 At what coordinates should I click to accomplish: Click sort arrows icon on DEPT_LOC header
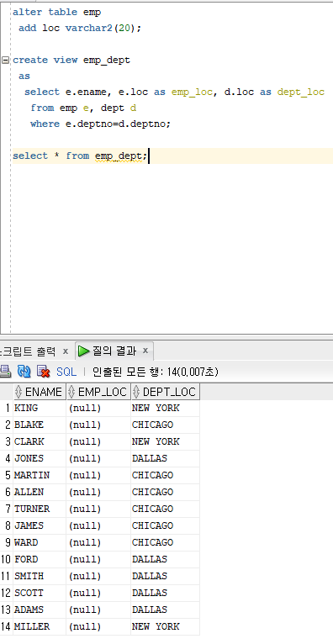click(136, 392)
